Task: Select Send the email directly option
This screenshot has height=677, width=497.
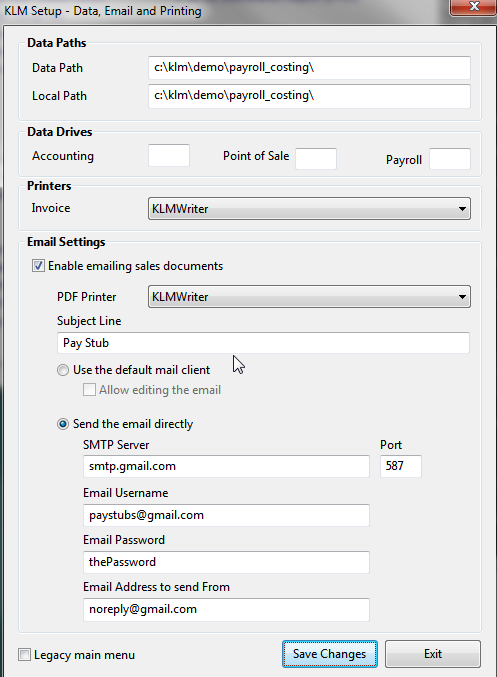Action: coord(63,424)
